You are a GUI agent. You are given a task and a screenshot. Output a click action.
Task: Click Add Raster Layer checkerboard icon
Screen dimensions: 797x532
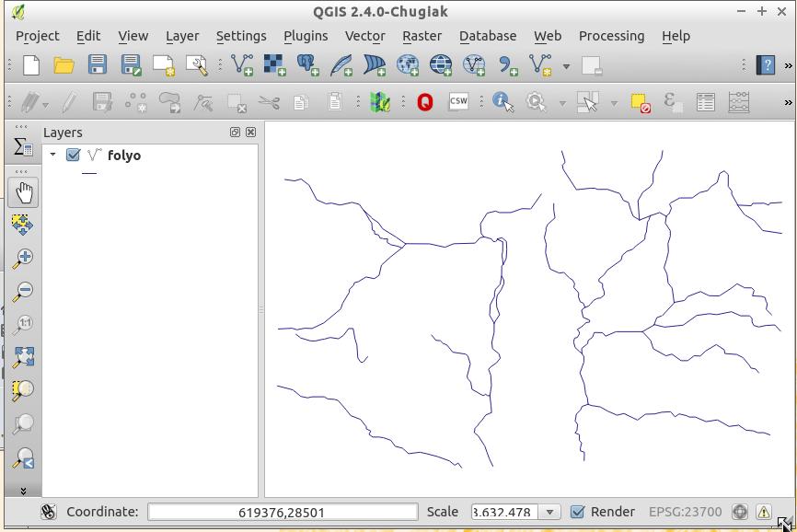pos(275,65)
